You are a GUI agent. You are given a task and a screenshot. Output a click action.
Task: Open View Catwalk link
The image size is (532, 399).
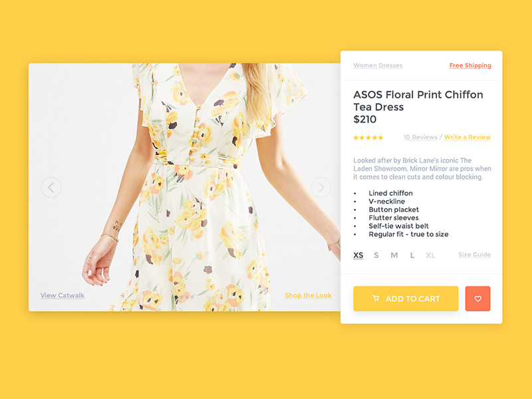(63, 295)
